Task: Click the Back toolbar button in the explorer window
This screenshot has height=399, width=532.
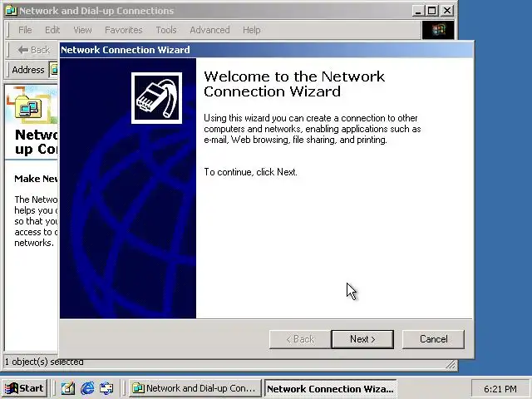Action: tap(33, 50)
